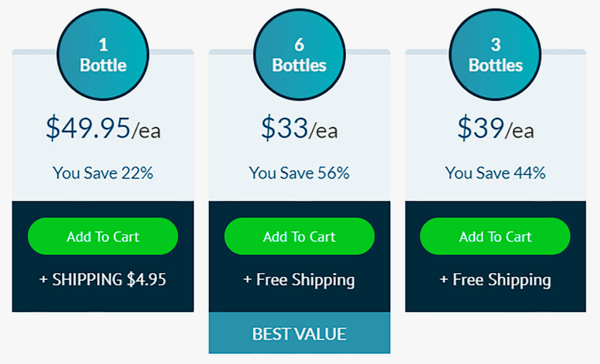Click Free Shipping under the 3 Bottles offer
600x364 pixels.
(495, 280)
